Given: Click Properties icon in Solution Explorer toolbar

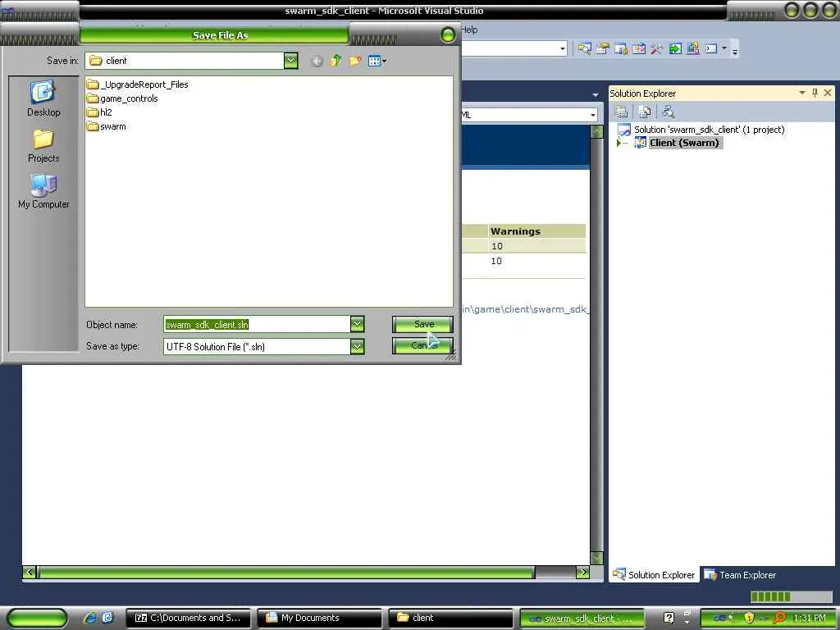Looking at the screenshot, I should pyautogui.click(x=622, y=112).
